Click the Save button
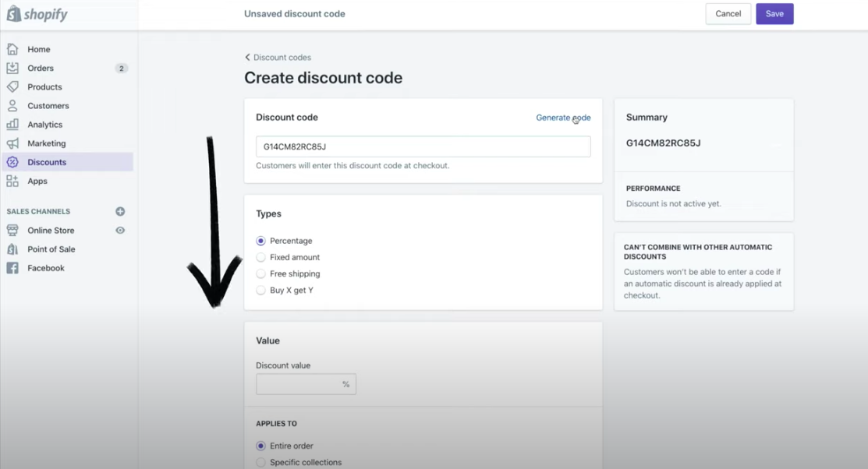This screenshot has width=868, height=469. point(774,14)
